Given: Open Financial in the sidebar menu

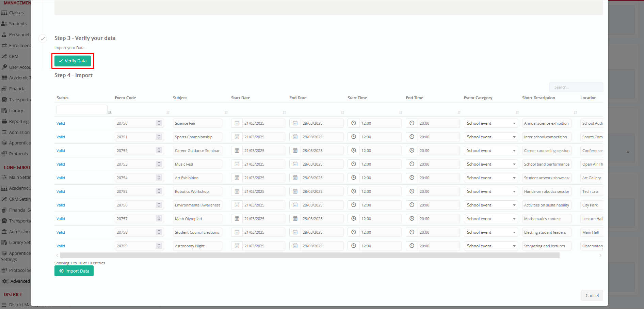Looking at the screenshot, I should tap(18, 89).
